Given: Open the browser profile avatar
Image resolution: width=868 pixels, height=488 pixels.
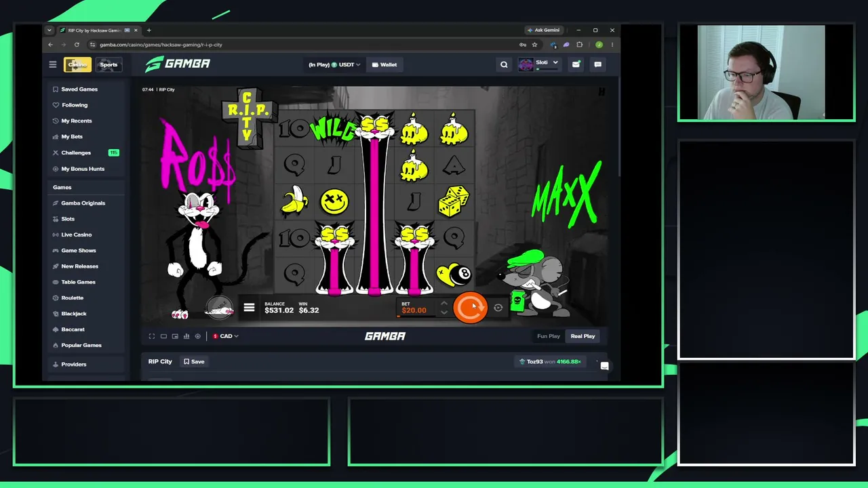Looking at the screenshot, I should tap(599, 45).
